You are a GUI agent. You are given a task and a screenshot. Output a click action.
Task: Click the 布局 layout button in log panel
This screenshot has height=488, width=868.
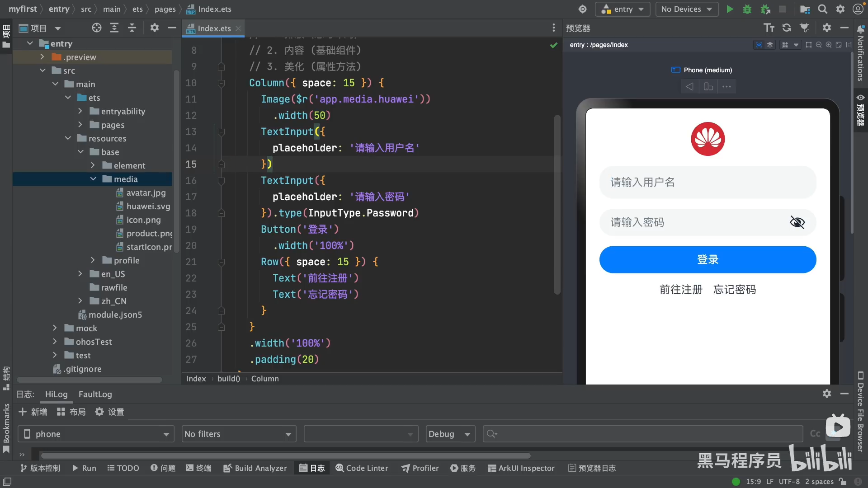pos(71,412)
